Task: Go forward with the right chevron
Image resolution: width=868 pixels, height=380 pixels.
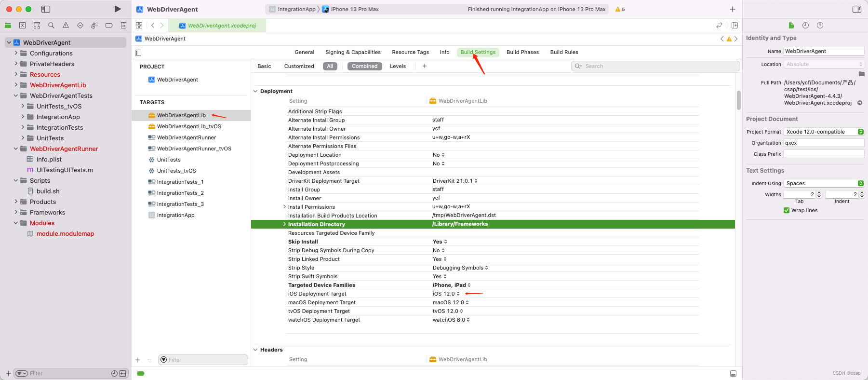Action: (162, 25)
